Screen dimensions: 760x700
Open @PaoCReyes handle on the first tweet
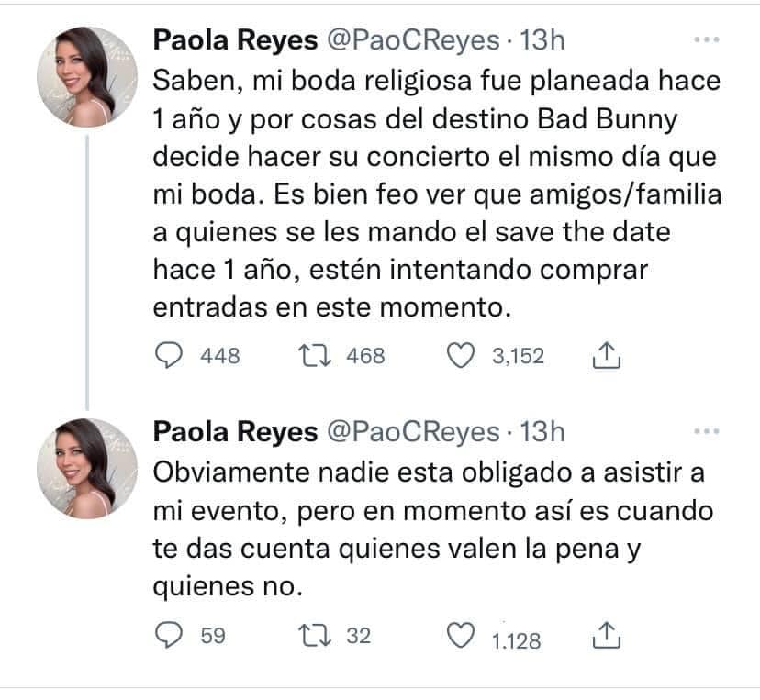(413, 39)
